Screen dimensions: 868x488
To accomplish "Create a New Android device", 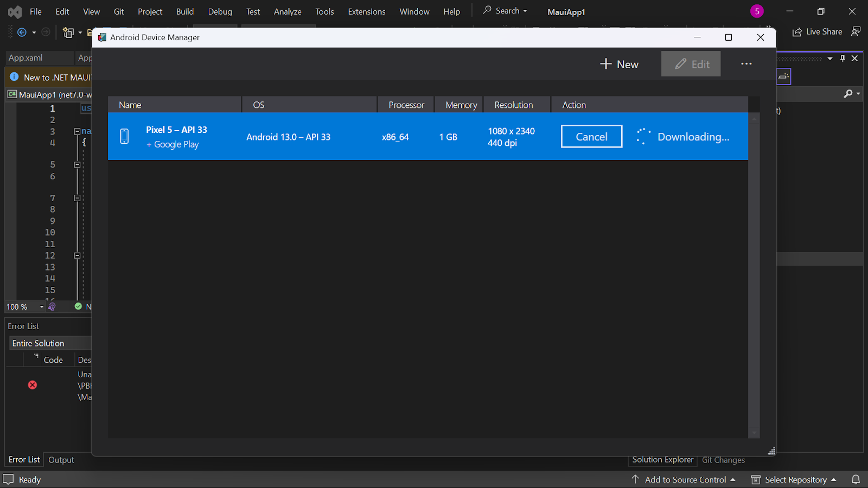I will [619, 64].
